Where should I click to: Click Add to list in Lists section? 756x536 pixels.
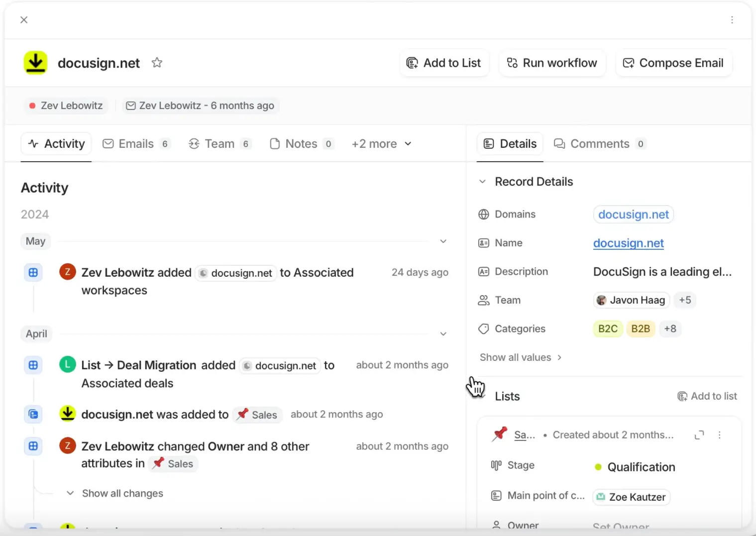point(707,396)
